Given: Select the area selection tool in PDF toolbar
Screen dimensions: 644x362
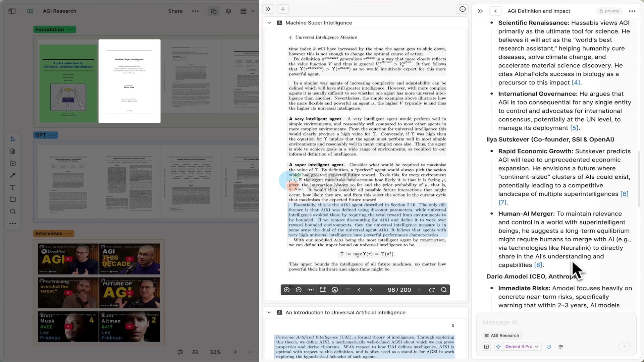Looking at the screenshot, I should [x=323, y=290].
